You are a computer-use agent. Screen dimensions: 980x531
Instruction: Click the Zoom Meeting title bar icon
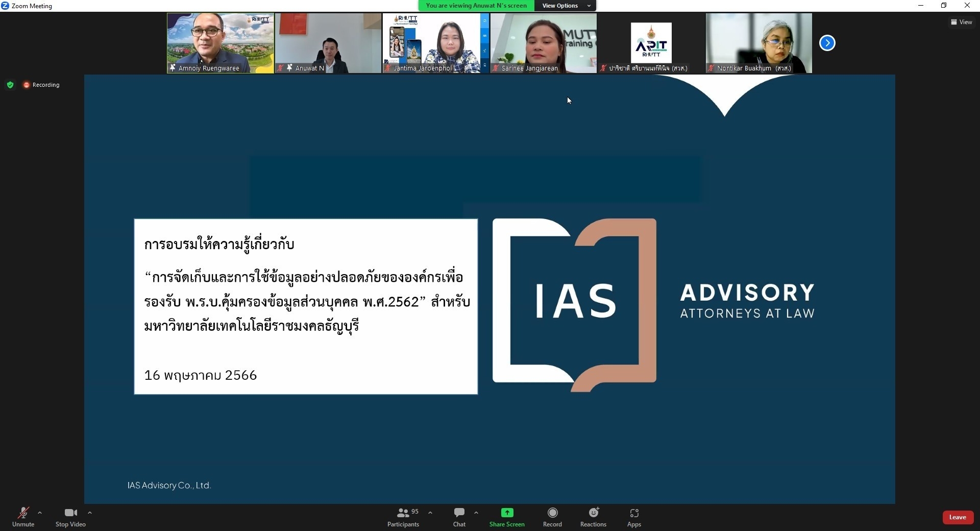(5, 6)
